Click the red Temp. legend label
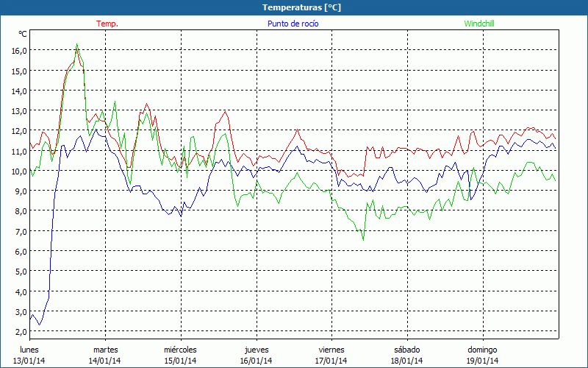Screen dimensions: 588x368 click(x=107, y=24)
